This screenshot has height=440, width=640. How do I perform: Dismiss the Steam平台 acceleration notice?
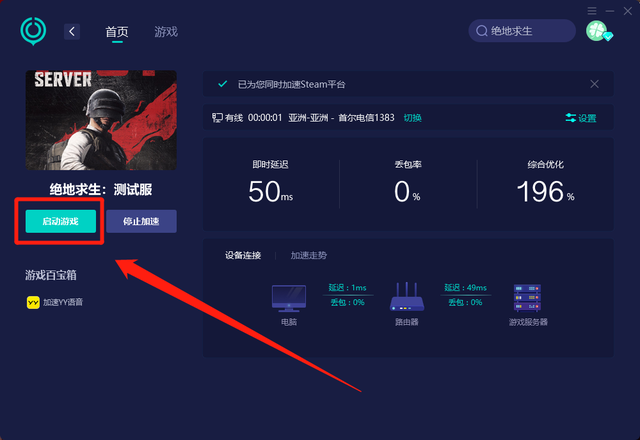594,84
